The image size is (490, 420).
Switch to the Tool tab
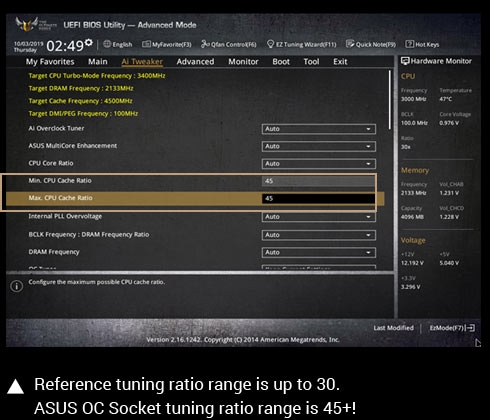(x=311, y=62)
